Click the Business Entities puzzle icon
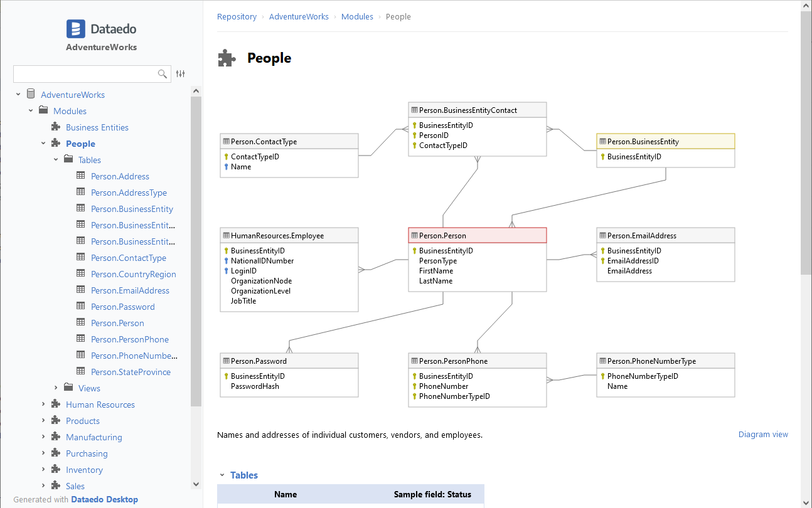Viewport: 812px width, 508px height. [56, 127]
